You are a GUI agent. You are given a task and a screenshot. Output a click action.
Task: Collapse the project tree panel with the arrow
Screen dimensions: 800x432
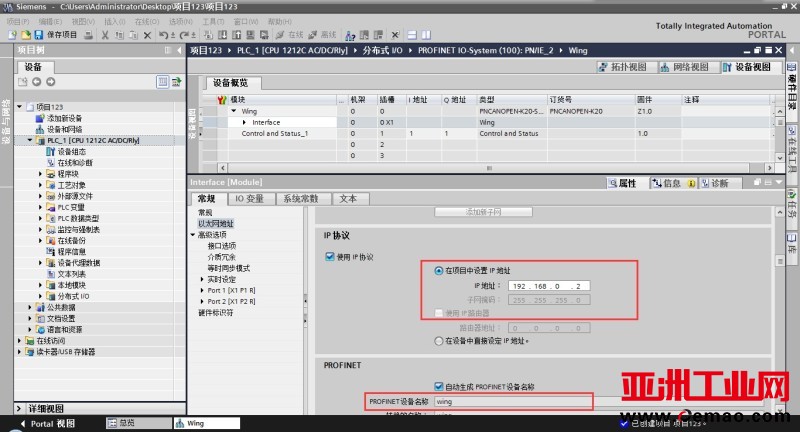(179, 50)
